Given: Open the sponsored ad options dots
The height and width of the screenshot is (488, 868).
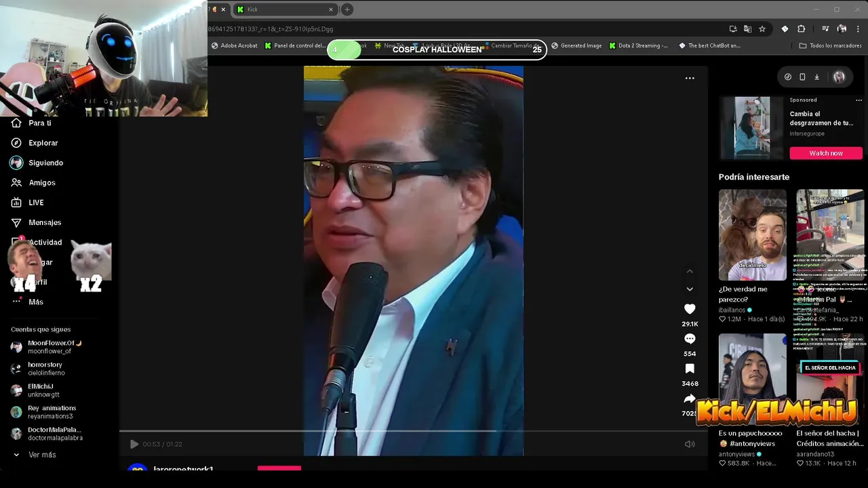Looking at the screenshot, I should 859,100.
